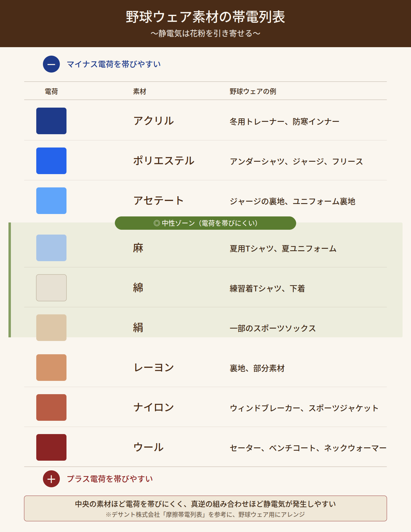Click the ポリエステル material name
This screenshot has width=411, height=532.
pos(164,161)
